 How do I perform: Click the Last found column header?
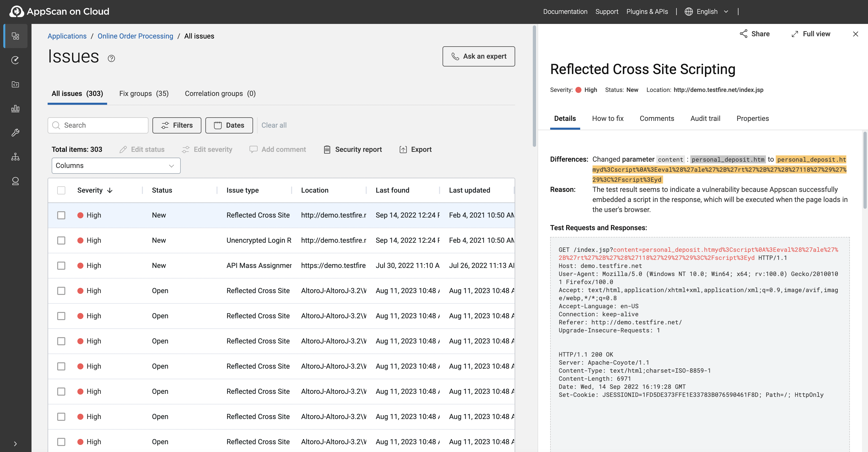point(392,190)
